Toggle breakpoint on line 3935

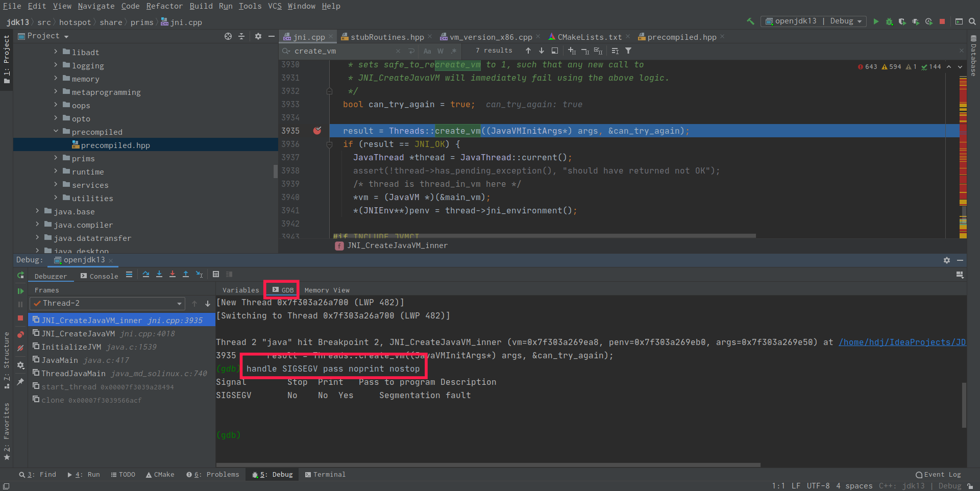click(x=317, y=131)
